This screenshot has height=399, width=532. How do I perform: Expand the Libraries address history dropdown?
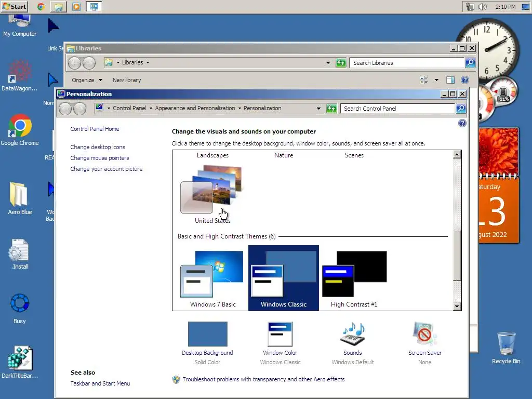click(x=328, y=63)
